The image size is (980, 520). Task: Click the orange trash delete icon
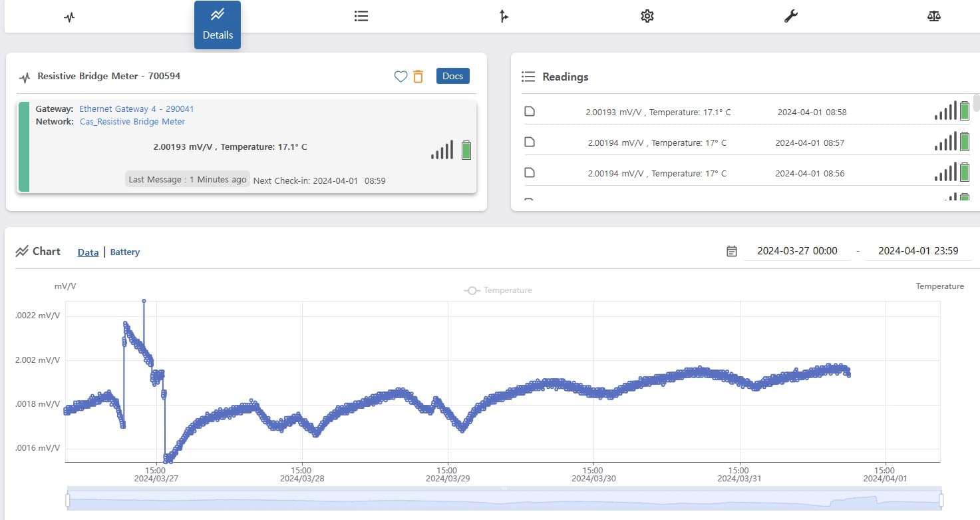pyautogui.click(x=418, y=77)
